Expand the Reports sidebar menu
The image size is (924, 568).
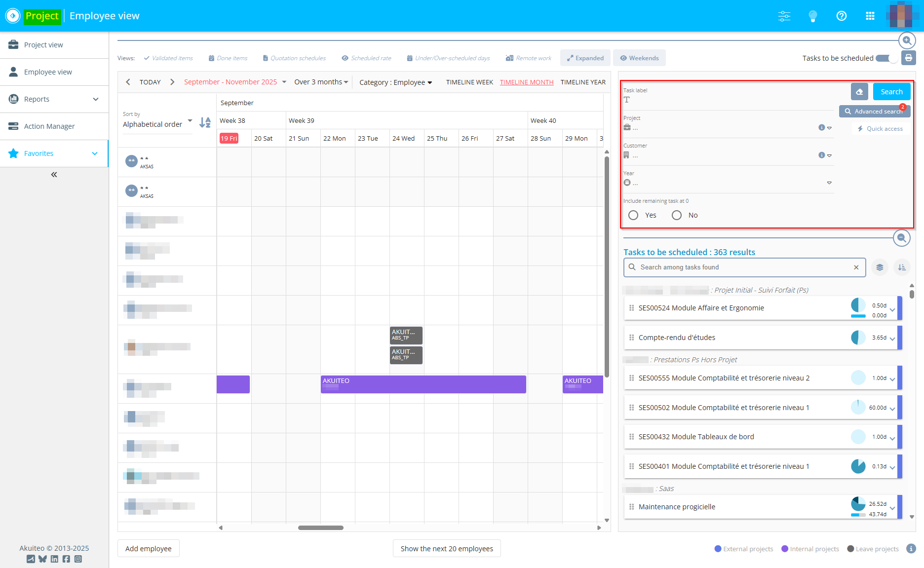coord(54,99)
